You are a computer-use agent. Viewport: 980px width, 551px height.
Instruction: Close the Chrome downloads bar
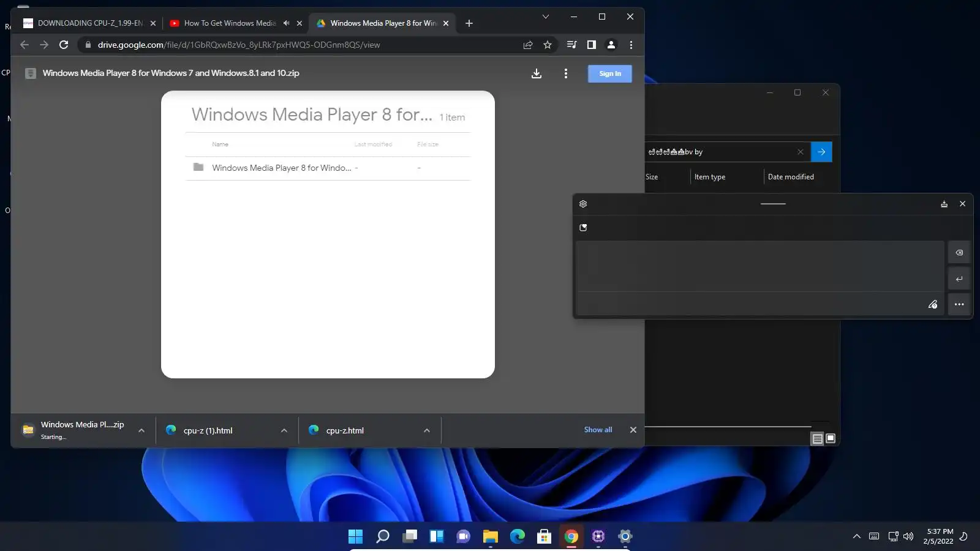[633, 430]
